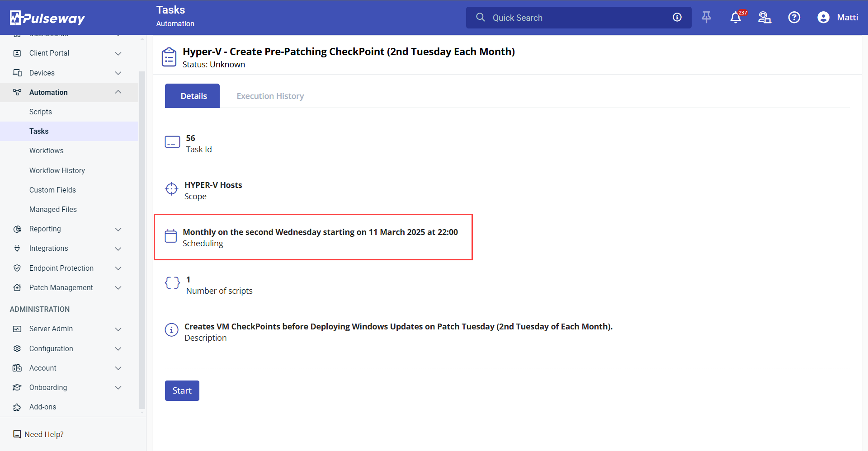The image size is (868, 451).
Task: Click the Start button
Action: point(182,390)
